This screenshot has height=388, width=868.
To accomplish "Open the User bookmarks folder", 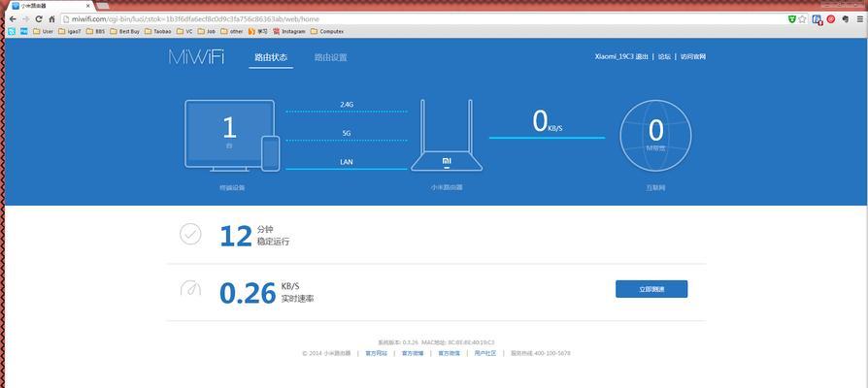I will pyautogui.click(x=43, y=31).
